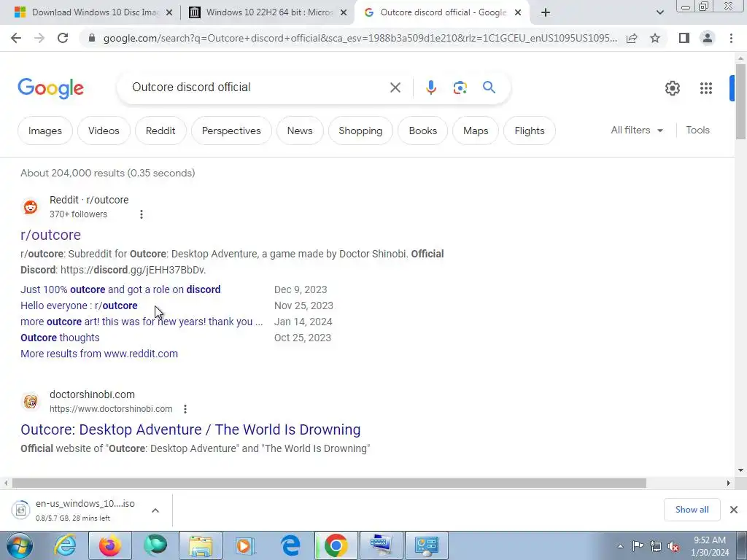Open Windows Media Player from taskbar

tap(245, 545)
